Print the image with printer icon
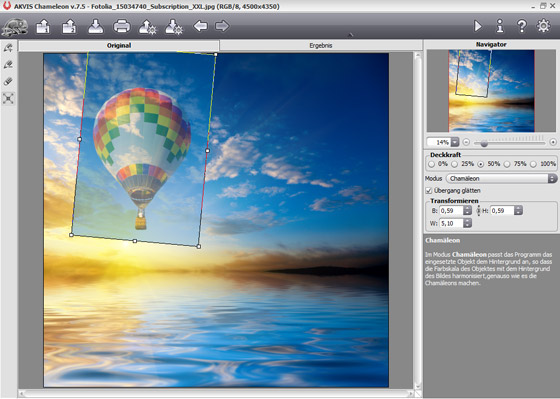 [121, 26]
